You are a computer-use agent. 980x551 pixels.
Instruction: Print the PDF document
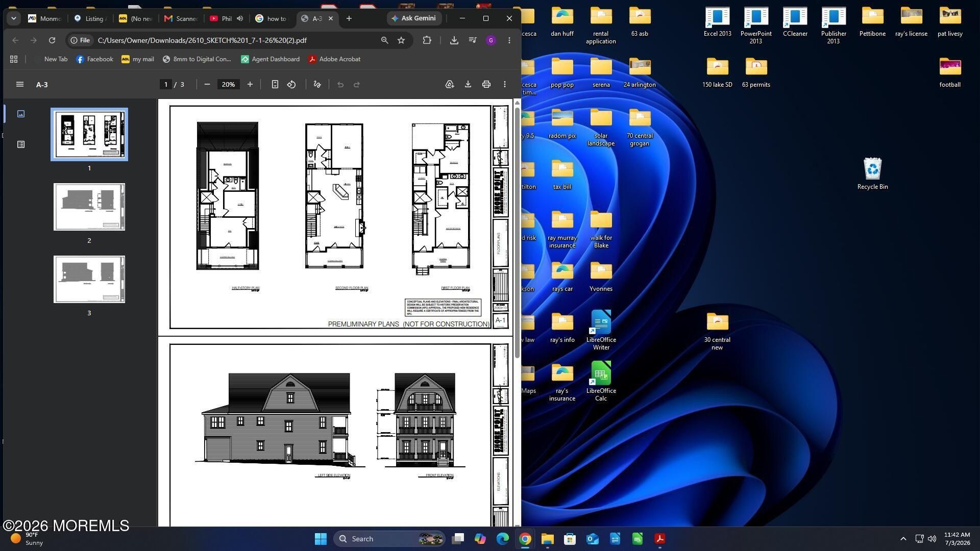point(486,84)
